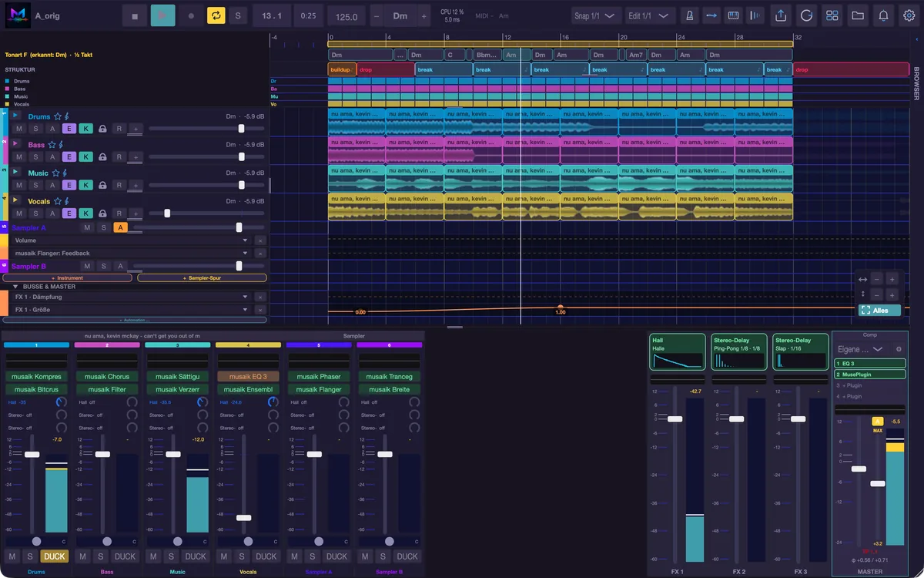This screenshot has width=924, height=578.
Task: Click the star icon next to Drums
Action: click(57, 116)
